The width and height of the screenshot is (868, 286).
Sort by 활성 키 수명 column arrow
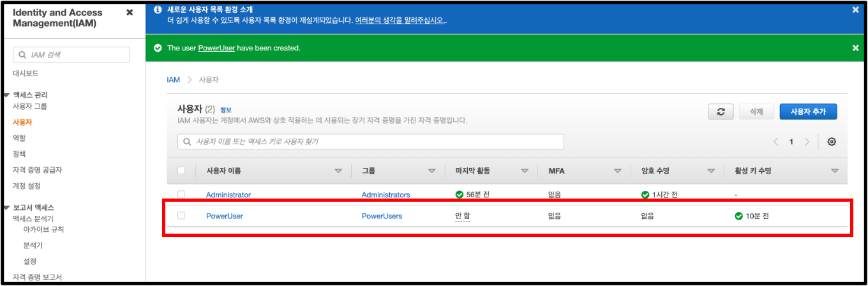835,171
